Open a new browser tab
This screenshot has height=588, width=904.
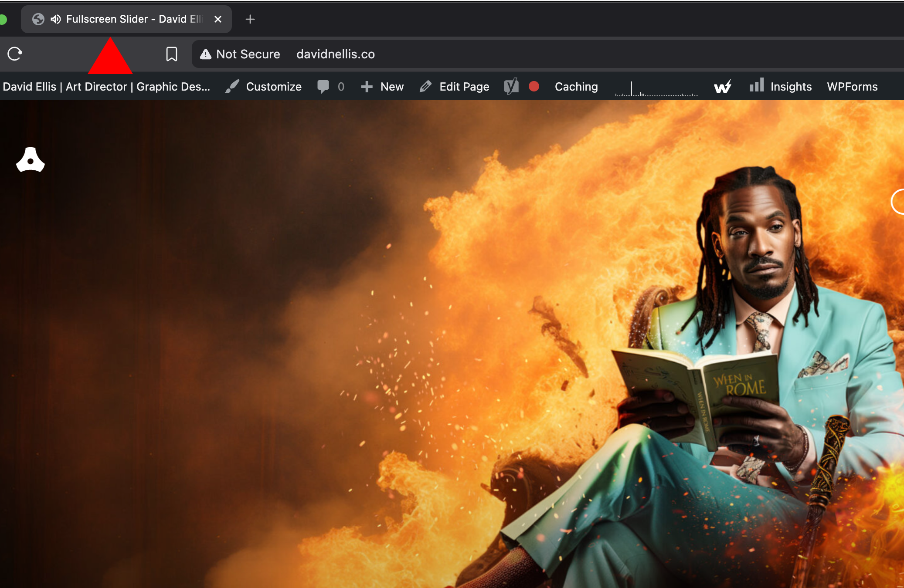point(250,19)
